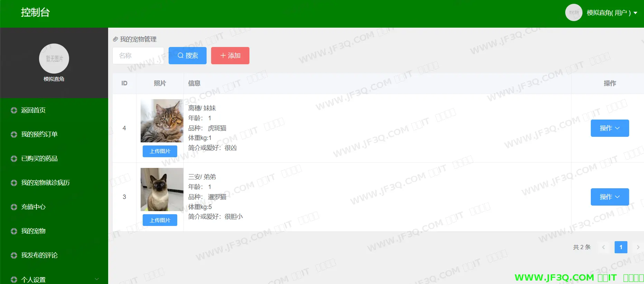Click the icon next to 我发布的评论
This screenshot has height=284, width=644.
(x=14, y=255)
